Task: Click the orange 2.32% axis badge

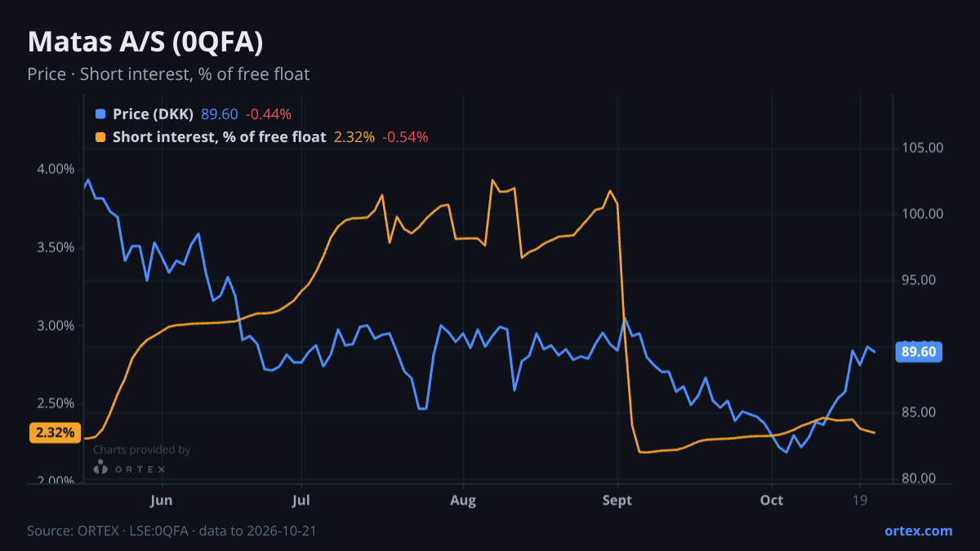Action: [56, 433]
